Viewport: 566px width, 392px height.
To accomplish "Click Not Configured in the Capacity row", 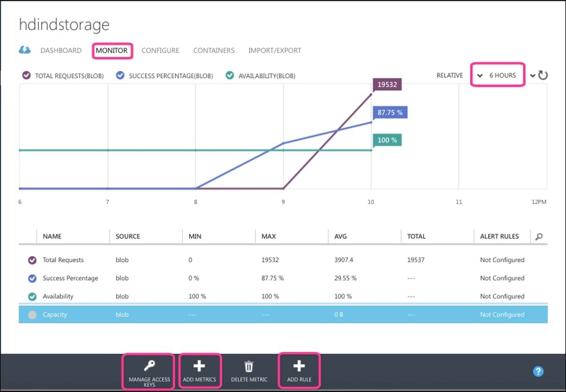I will 502,315.
